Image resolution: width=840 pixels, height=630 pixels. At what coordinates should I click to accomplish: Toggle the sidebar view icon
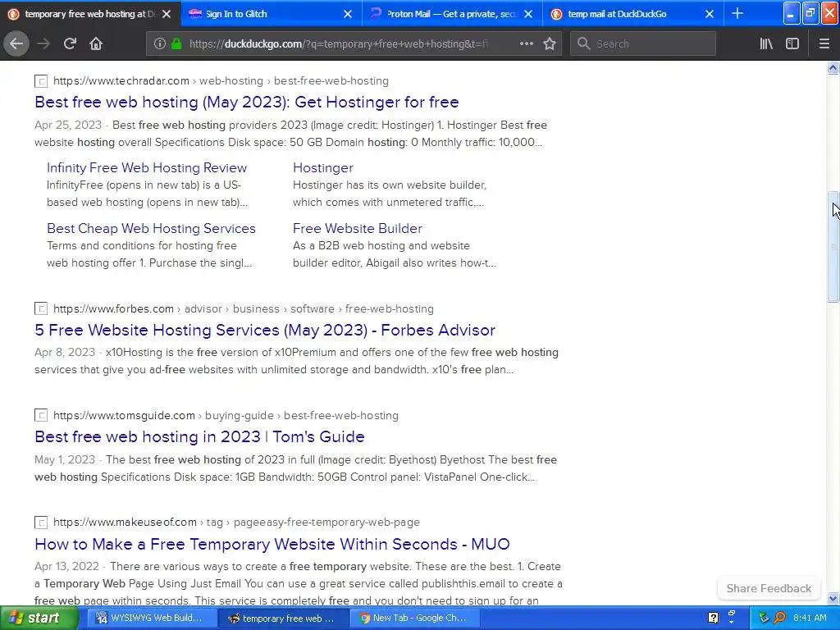point(792,43)
